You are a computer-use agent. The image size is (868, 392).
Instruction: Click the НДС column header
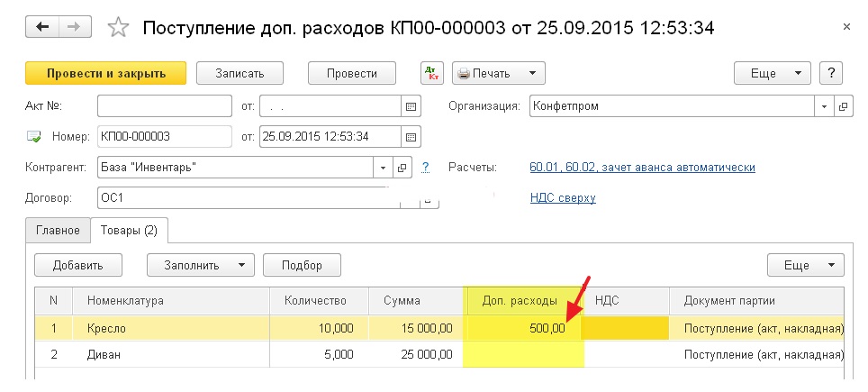[x=627, y=301]
